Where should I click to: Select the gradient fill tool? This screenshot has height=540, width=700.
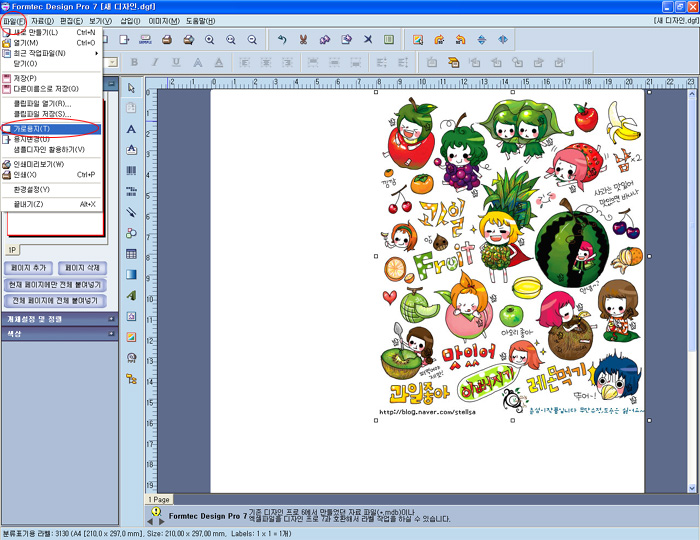tap(131, 274)
